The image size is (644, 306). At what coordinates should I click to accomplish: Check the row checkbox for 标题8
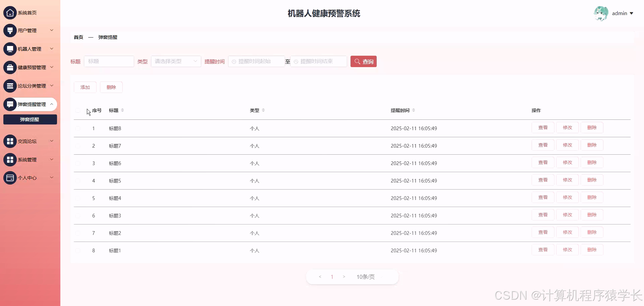point(78,128)
